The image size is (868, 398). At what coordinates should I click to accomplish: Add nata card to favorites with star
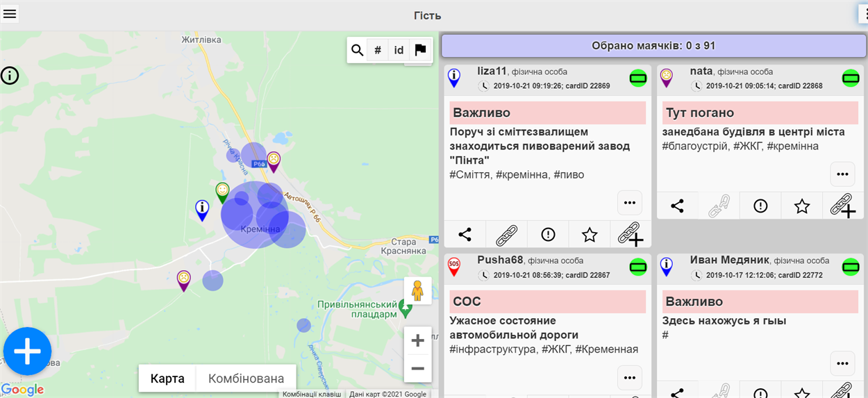802,206
